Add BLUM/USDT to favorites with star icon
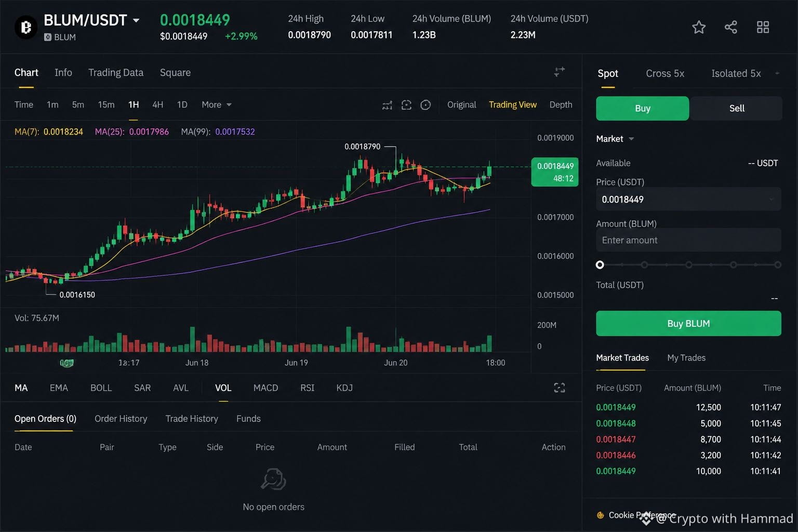The image size is (798, 532). coord(699,27)
